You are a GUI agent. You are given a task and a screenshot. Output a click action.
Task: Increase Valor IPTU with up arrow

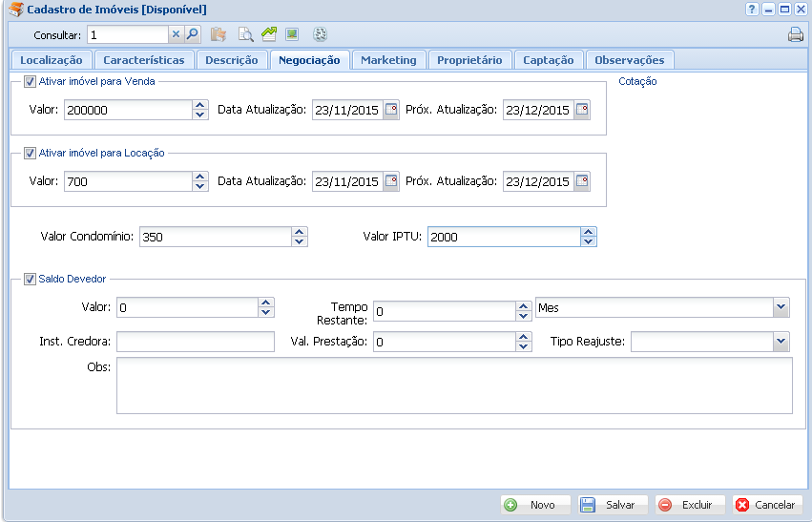589,232
